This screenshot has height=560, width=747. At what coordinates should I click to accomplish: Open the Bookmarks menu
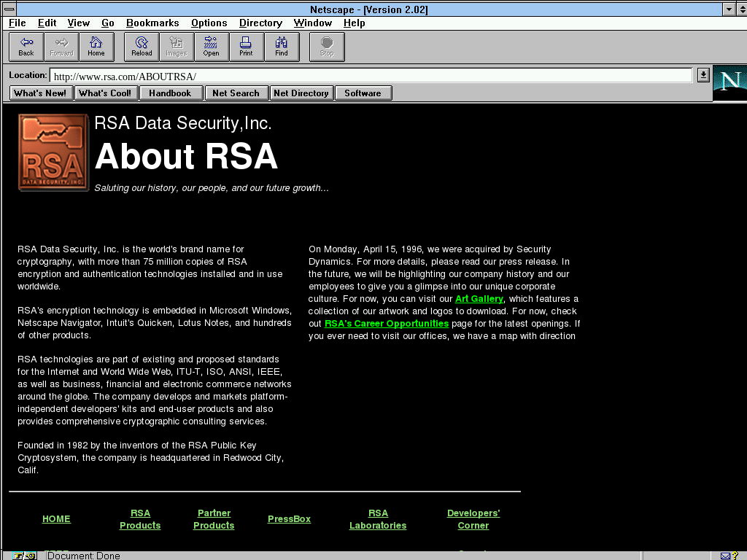[x=152, y=23]
